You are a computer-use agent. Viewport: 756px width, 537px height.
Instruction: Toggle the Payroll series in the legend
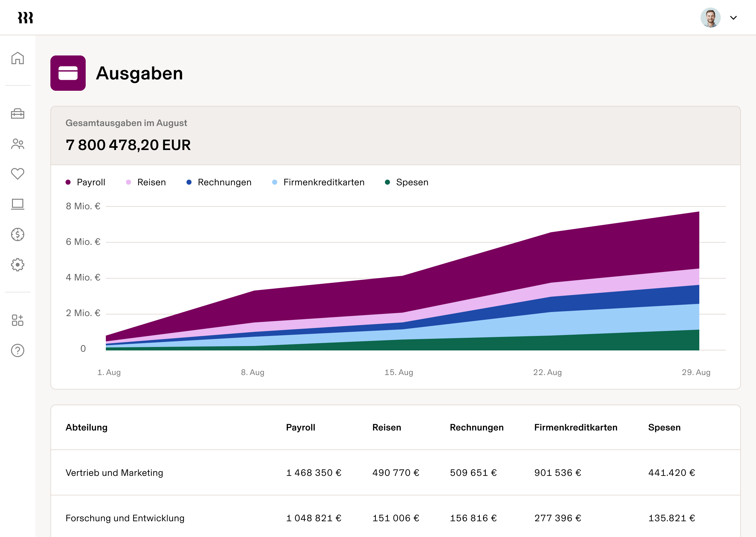pyautogui.click(x=86, y=182)
